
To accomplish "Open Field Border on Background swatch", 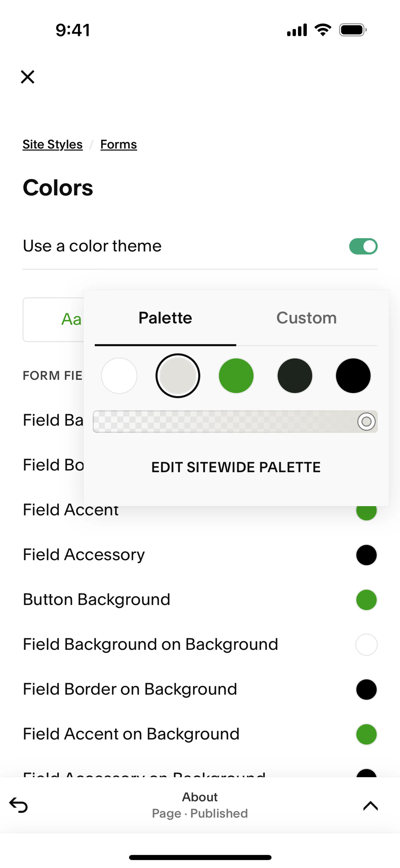I will [366, 689].
